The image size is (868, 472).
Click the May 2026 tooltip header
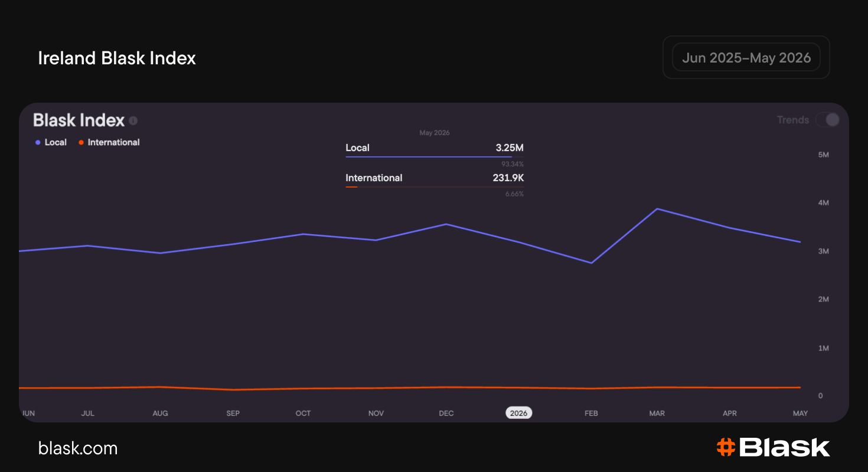point(435,133)
